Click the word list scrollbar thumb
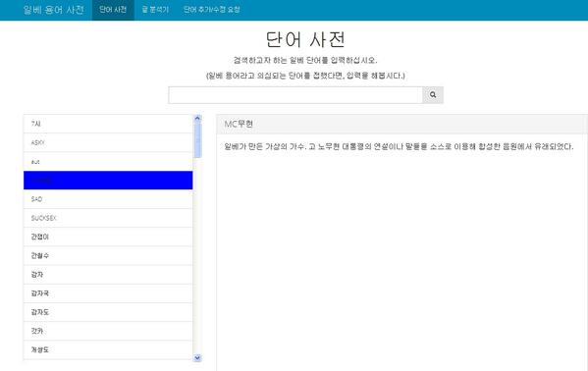Screen dimensions: 588x371 click(x=197, y=140)
